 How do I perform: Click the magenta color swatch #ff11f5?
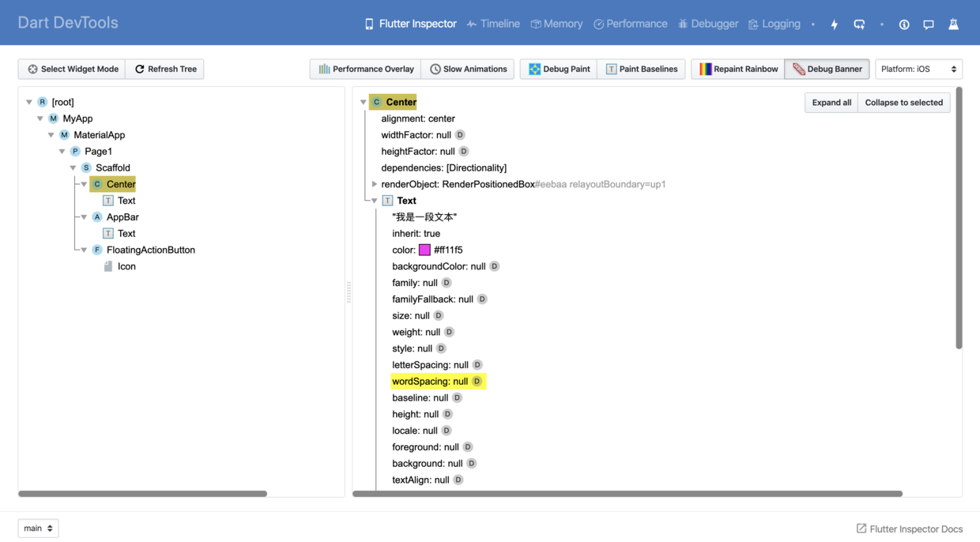coord(424,250)
